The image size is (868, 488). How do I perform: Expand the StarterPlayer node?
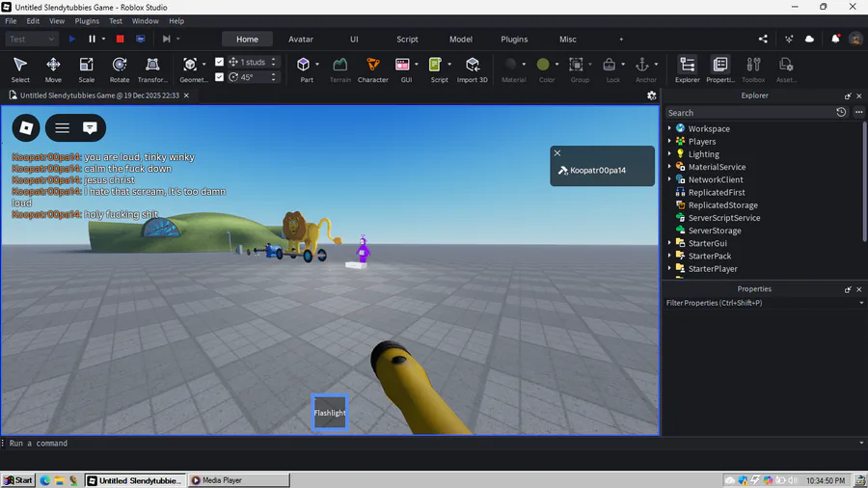(669, 268)
